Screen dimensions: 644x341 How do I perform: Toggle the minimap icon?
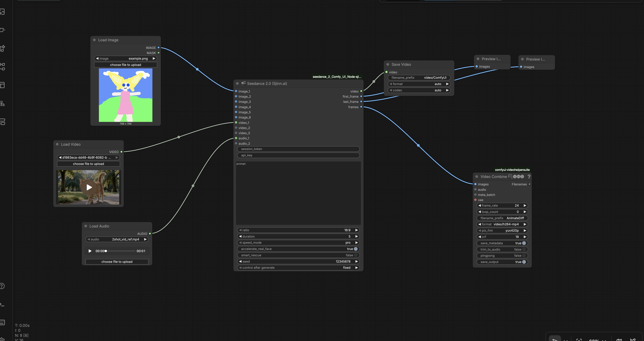point(619,339)
